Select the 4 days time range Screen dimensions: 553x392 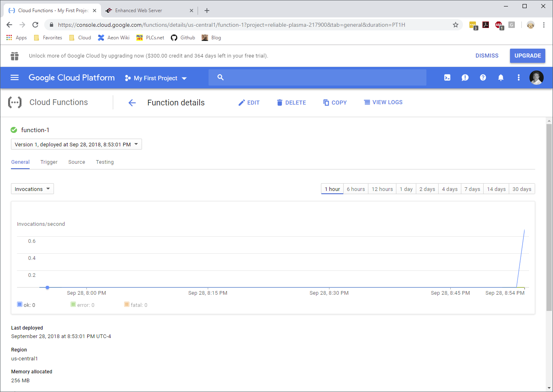pos(450,189)
